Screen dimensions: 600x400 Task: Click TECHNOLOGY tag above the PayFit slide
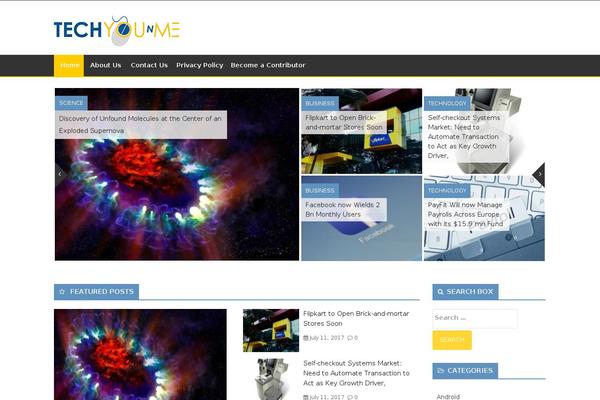(447, 191)
